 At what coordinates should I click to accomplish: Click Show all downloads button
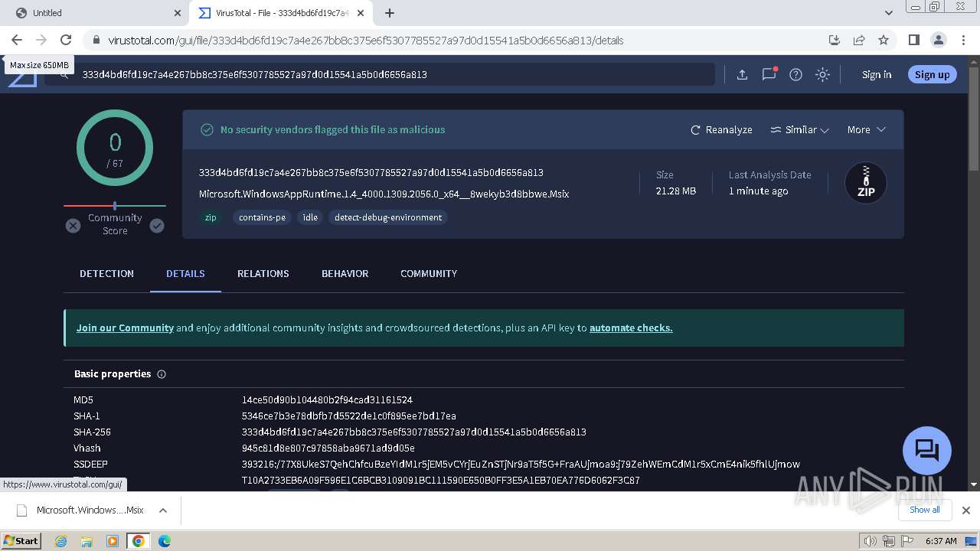pyautogui.click(x=924, y=510)
